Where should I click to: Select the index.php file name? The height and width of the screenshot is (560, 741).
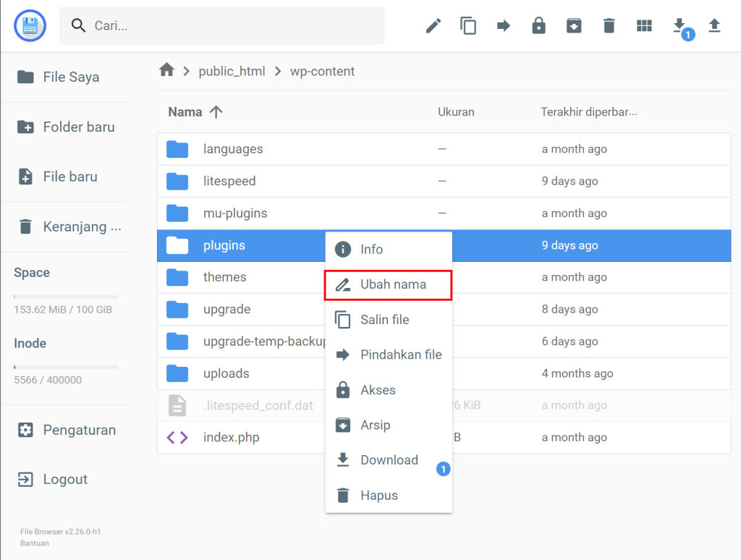pos(231,438)
